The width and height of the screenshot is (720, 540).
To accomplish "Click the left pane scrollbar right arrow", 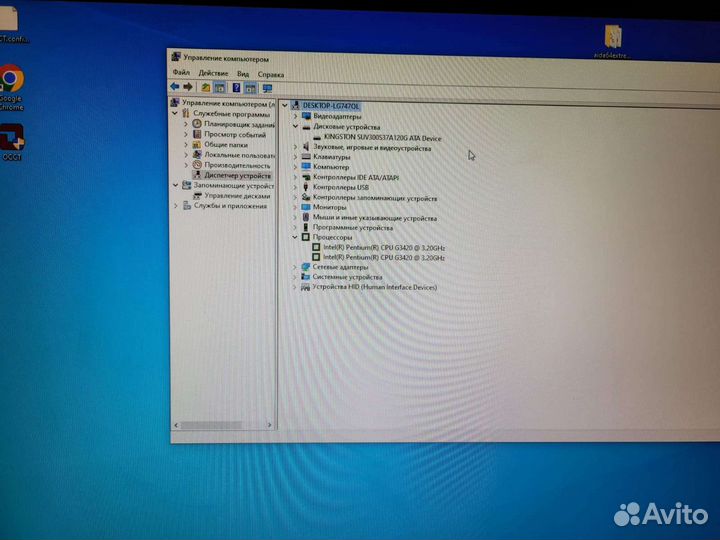I will [x=270, y=425].
